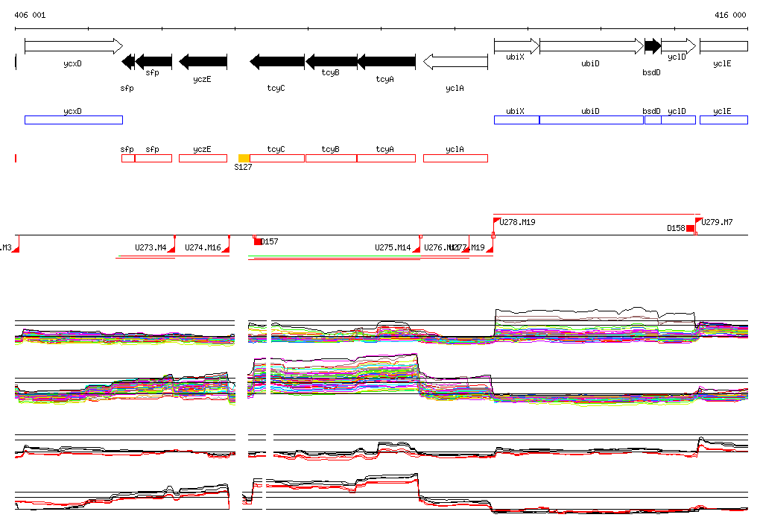This screenshot has width=763, height=532.
Task: Select the short black sfp arrowhead beside ycxD
Action: pos(128,62)
